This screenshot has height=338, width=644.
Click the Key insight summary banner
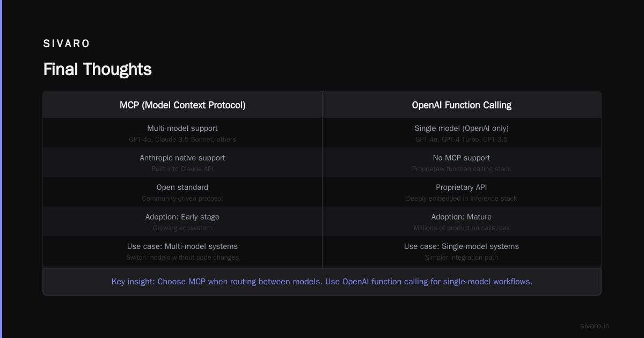[322, 282]
